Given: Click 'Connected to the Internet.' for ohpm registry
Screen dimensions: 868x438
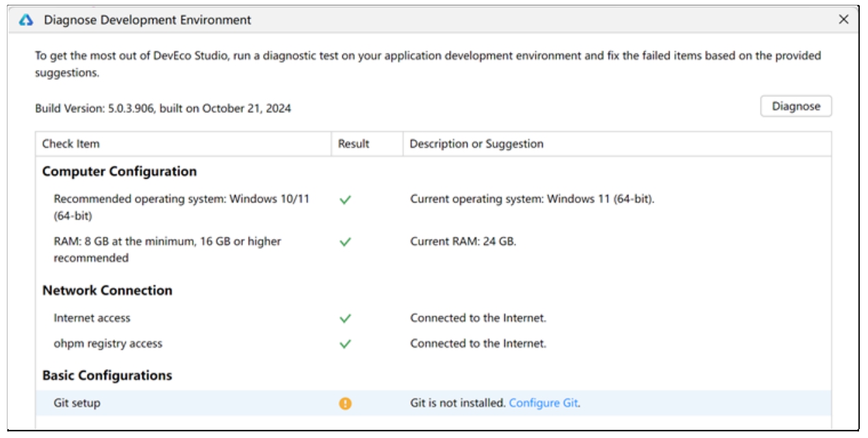Looking at the screenshot, I should (478, 344).
